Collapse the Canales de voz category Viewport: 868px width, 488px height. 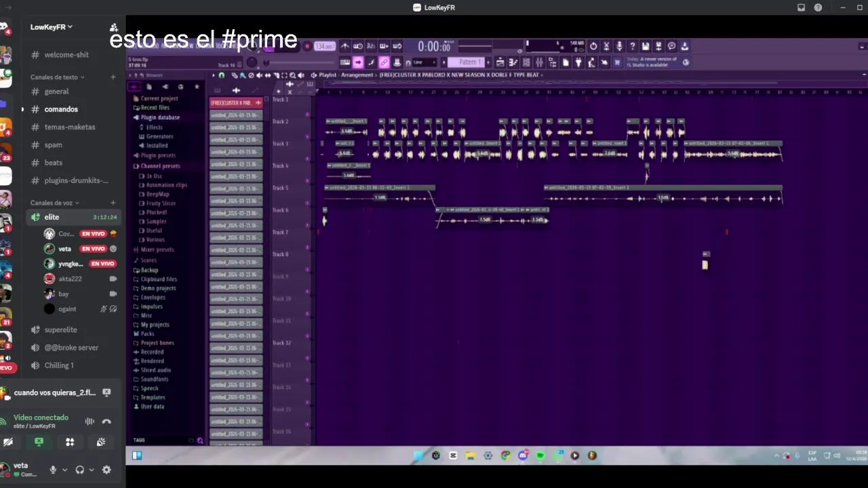tap(54, 203)
